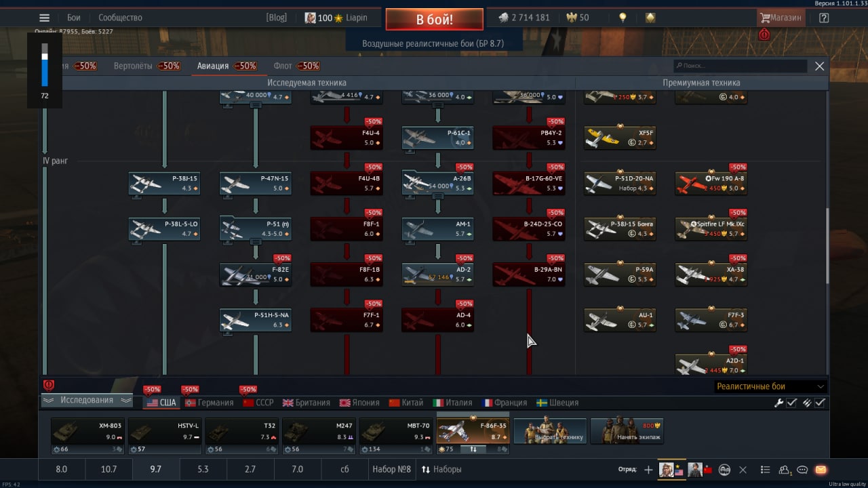Screen dimensions: 868x488
Task: Close the research tree window
Action: tap(819, 66)
